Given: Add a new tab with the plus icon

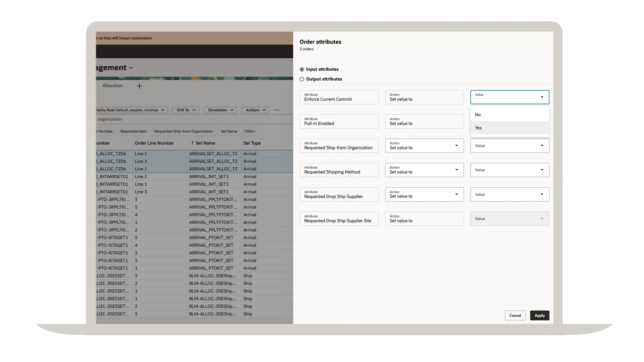Looking at the screenshot, I should (139, 86).
